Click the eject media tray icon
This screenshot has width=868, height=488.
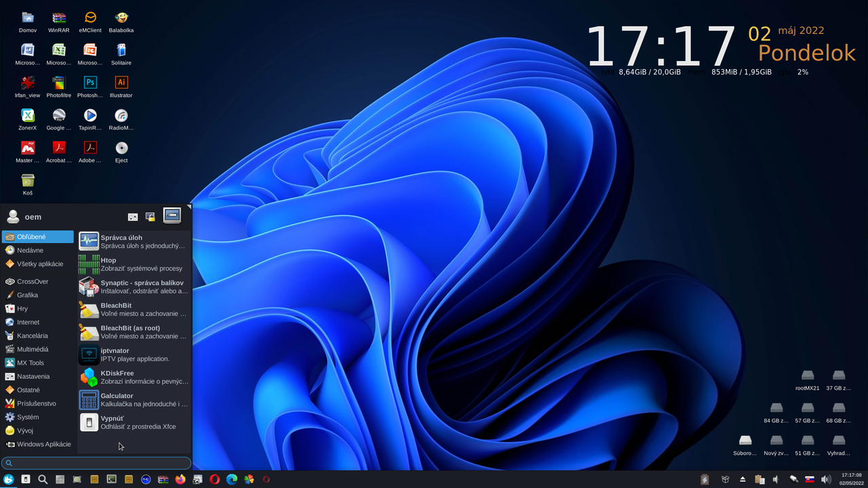click(x=743, y=479)
